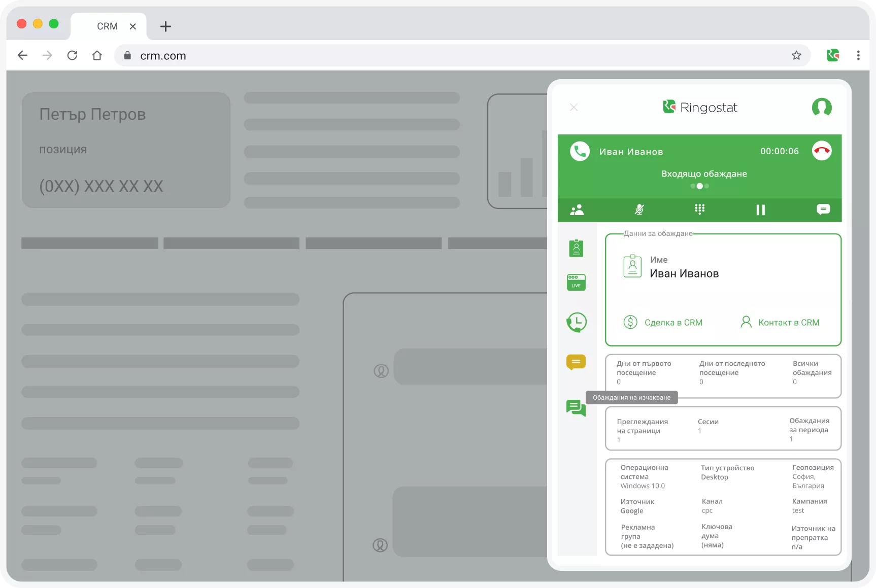876x588 pixels.
Task: Put the call on hold
Action: coord(760,210)
